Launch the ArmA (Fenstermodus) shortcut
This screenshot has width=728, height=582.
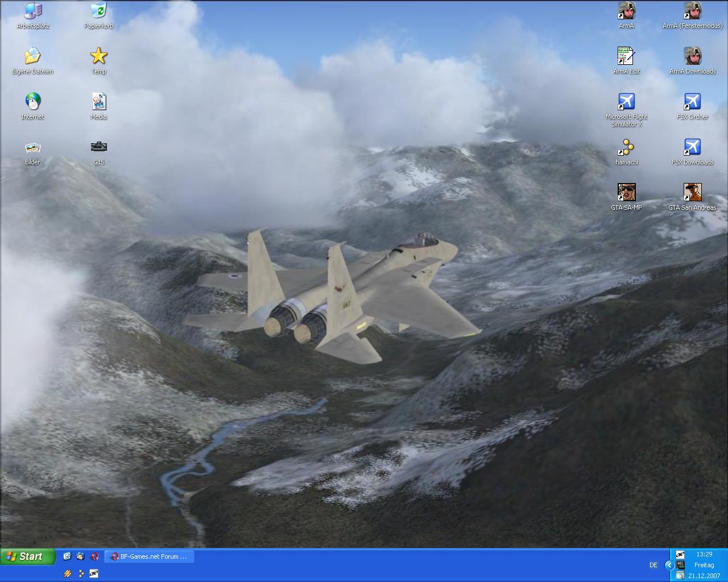(692, 11)
